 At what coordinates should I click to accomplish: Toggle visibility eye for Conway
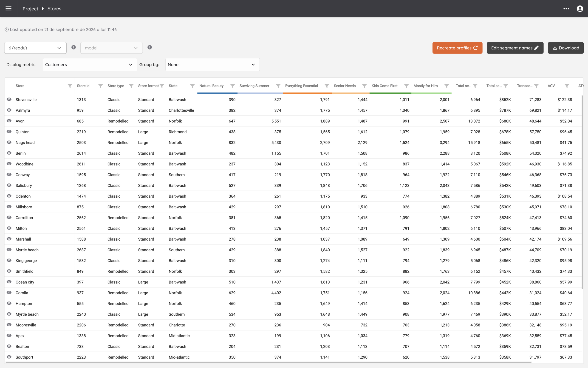9,174
